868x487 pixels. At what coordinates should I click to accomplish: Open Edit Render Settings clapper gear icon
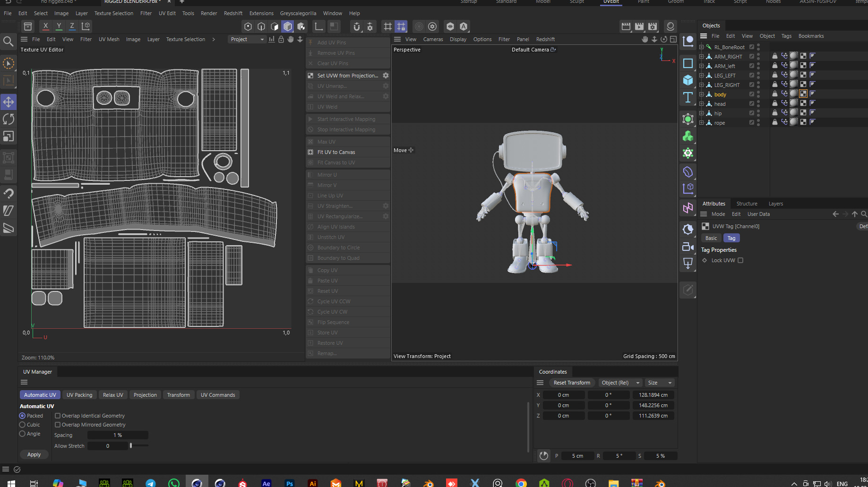[653, 26]
